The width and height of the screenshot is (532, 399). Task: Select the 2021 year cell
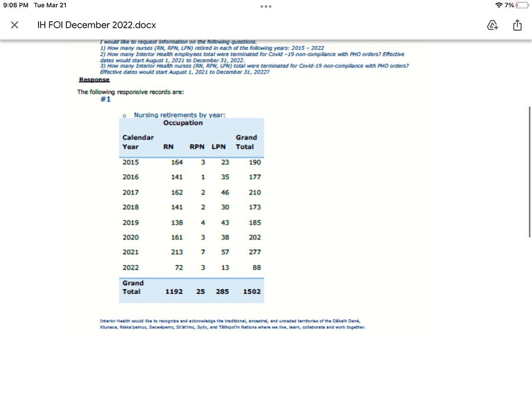131,252
